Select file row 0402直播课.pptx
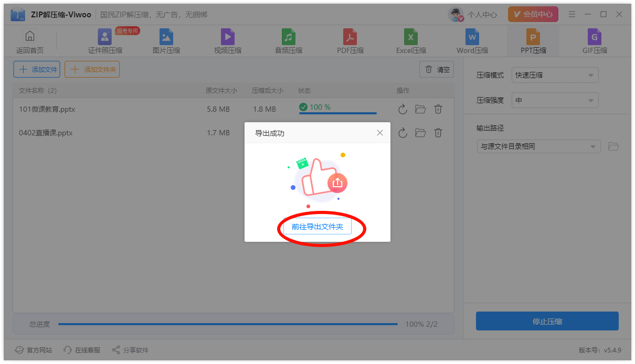The width and height of the screenshot is (635, 364). tap(233, 133)
